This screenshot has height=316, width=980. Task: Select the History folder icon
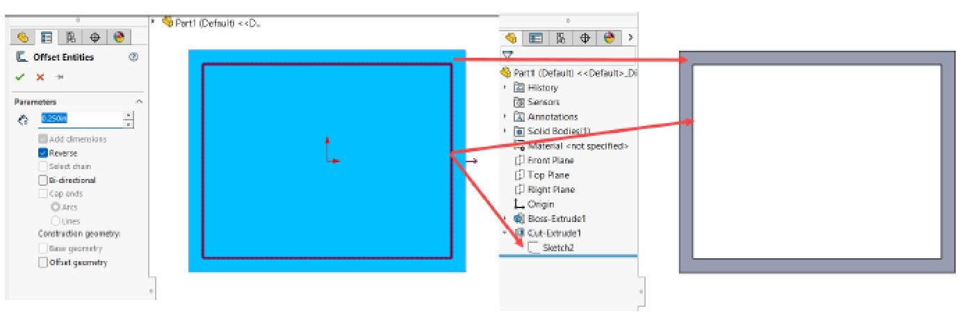click(x=518, y=87)
